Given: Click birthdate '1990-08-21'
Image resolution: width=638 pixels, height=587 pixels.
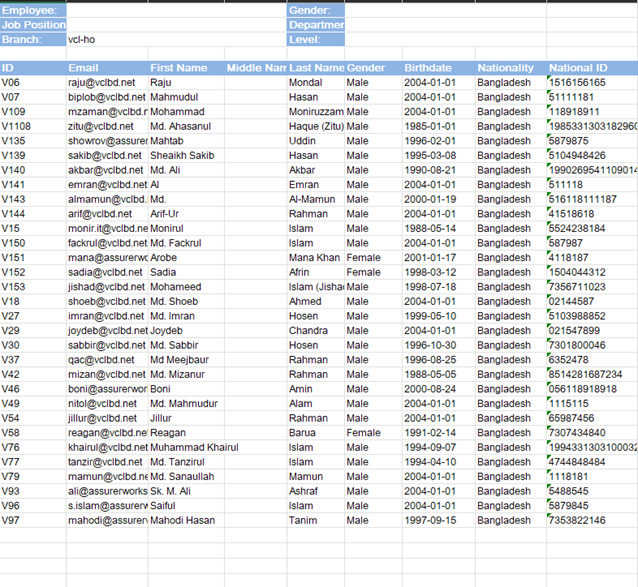Looking at the screenshot, I should point(439,170).
